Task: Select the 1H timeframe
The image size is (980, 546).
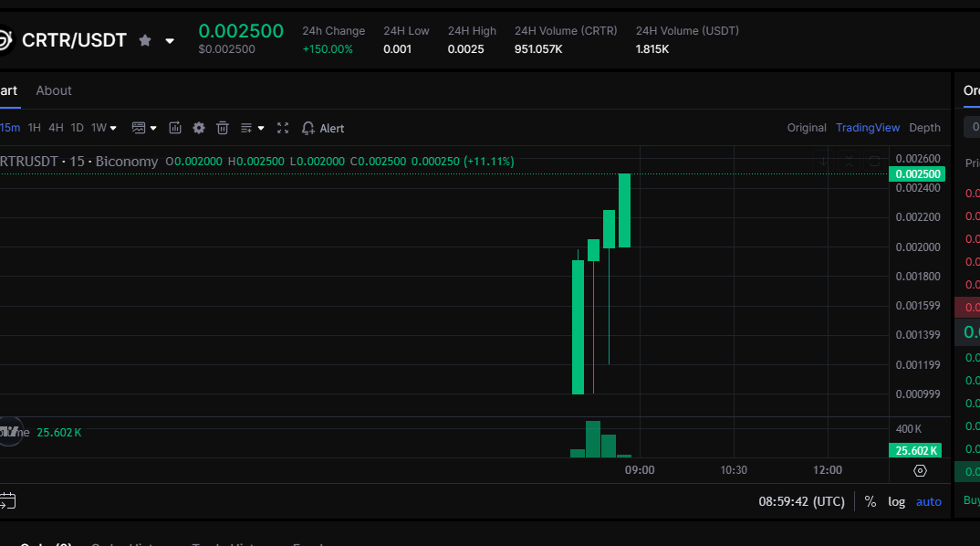Action: tap(35, 128)
